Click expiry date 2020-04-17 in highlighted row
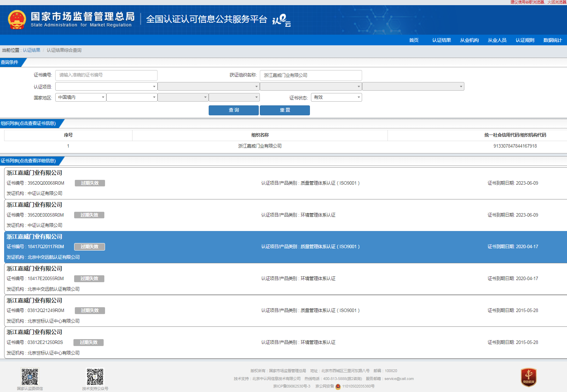The height and width of the screenshot is (392, 567). (x=527, y=247)
